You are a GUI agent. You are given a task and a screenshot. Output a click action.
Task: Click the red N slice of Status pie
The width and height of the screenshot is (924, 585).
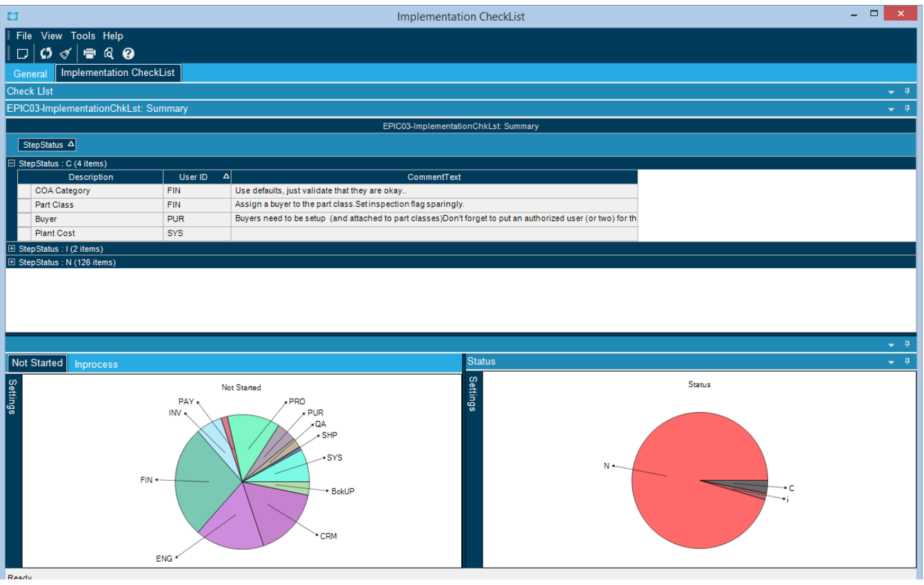676,455
